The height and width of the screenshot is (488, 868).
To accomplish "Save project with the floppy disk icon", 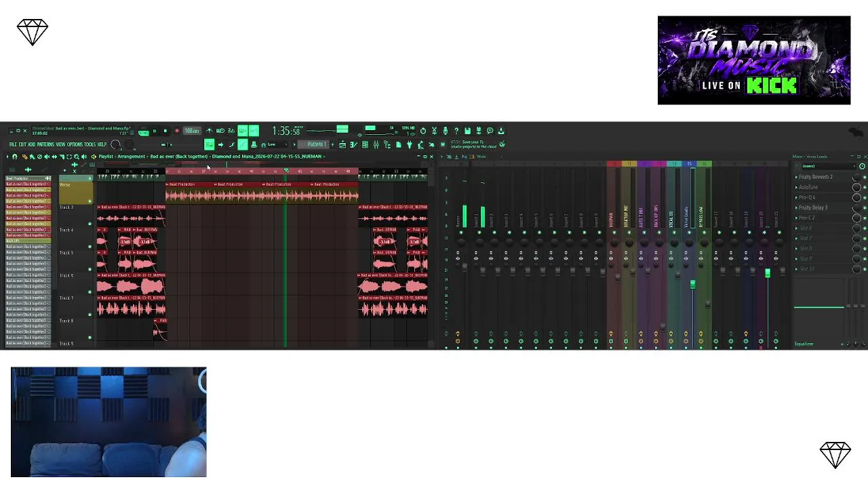I will 467,131.
